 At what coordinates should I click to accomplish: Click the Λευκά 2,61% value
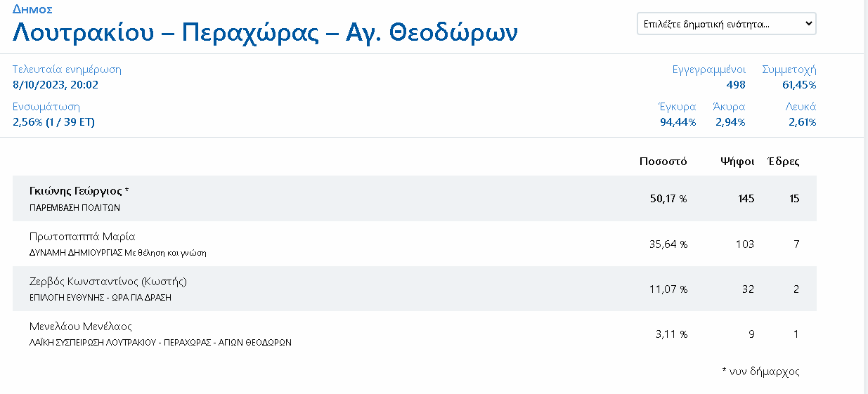coord(802,122)
